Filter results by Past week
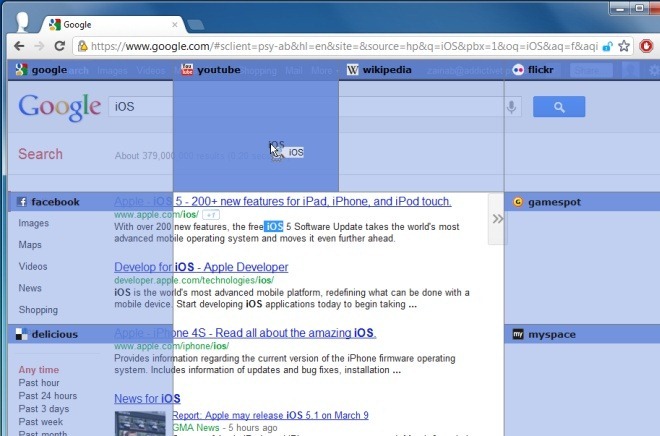The width and height of the screenshot is (660, 436). (40, 422)
